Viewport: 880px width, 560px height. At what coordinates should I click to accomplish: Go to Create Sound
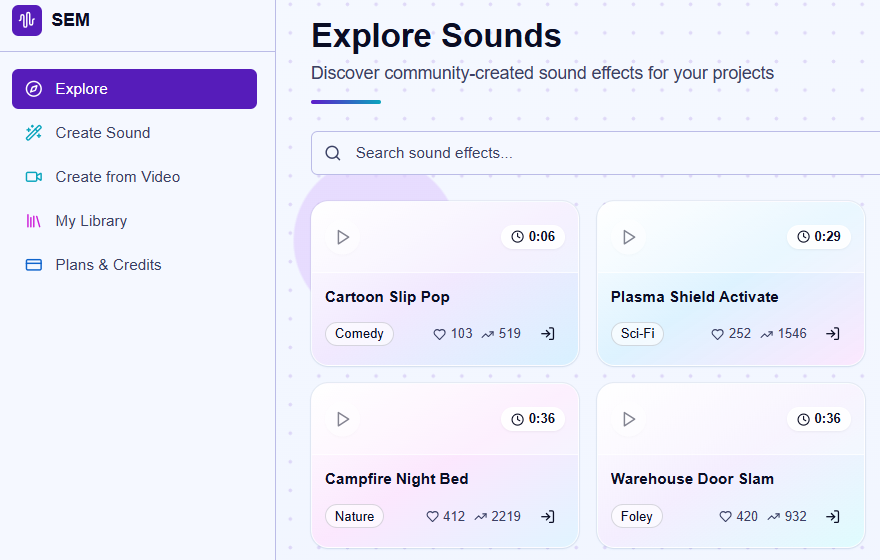(134, 133)
